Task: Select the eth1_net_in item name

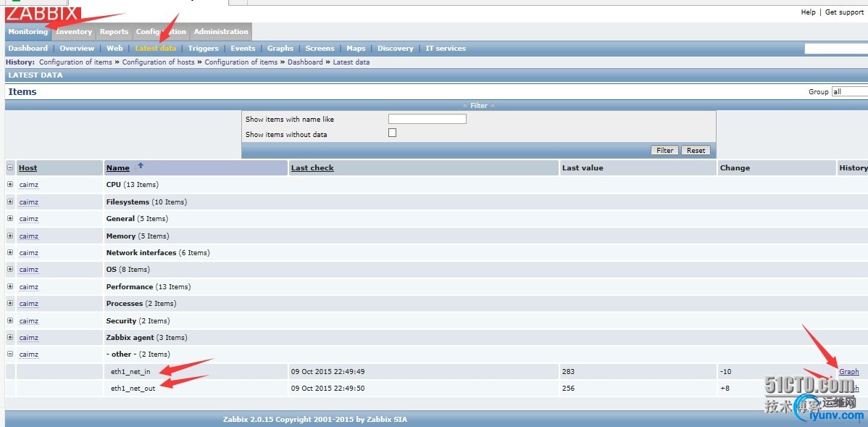Action: click(x=130, y=372)
